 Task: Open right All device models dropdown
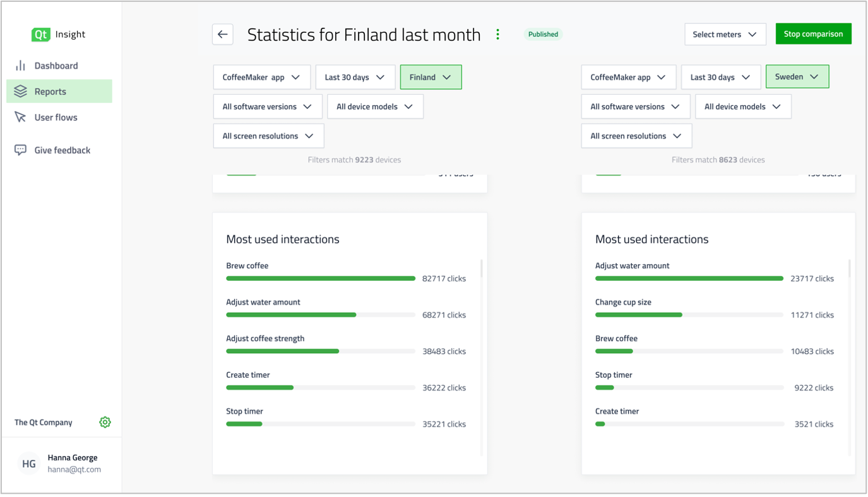(x=742, y=107)
